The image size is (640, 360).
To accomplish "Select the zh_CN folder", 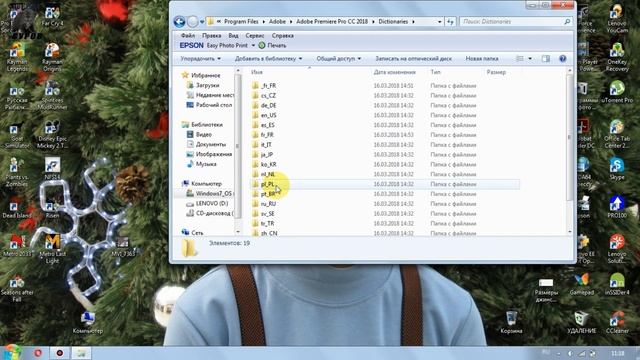I will 269,233.
